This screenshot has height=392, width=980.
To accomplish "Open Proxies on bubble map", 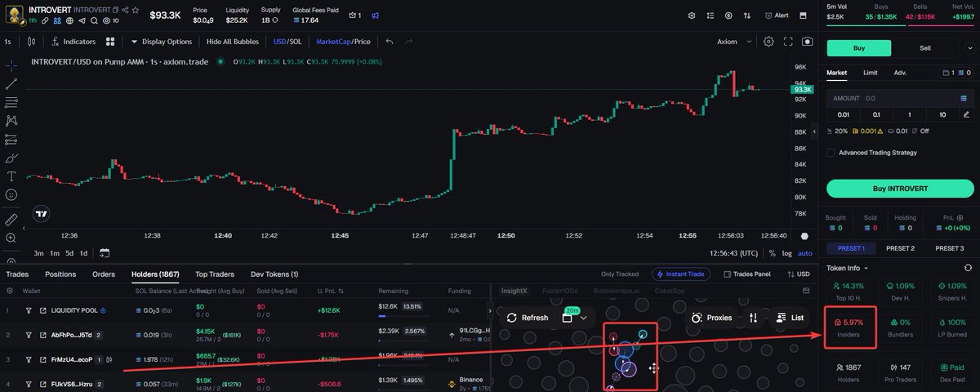I will (711, 318).
